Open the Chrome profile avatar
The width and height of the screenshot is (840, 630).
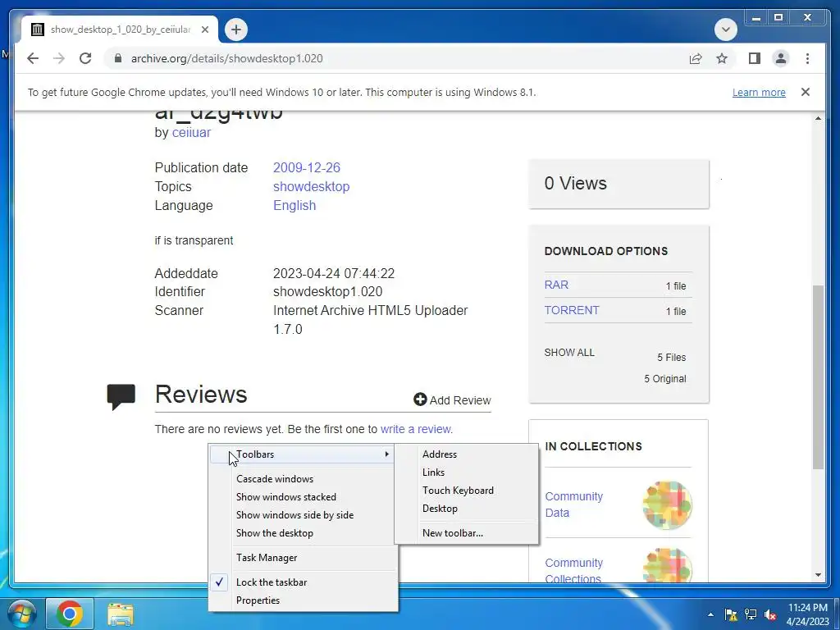coord(781,58)
